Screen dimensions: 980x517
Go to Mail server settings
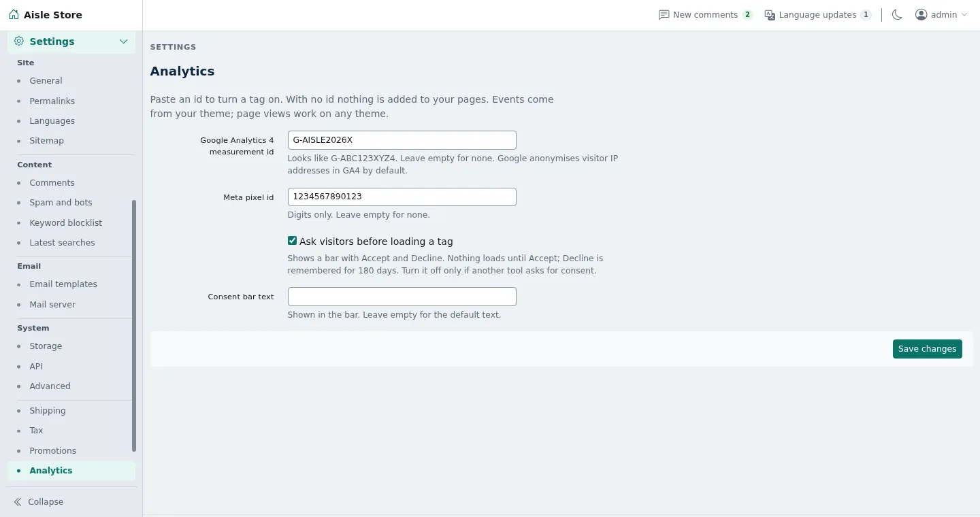click(x=52, y=305)
